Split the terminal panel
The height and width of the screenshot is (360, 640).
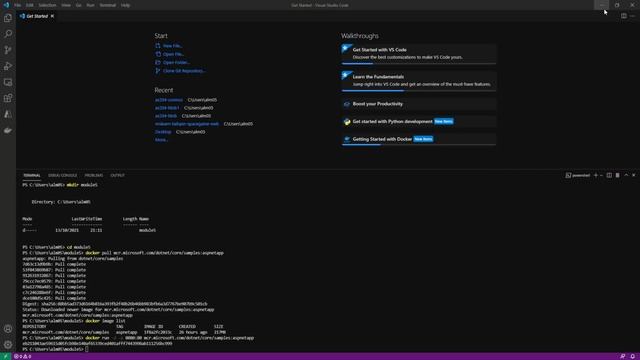(x=609, y=176)
